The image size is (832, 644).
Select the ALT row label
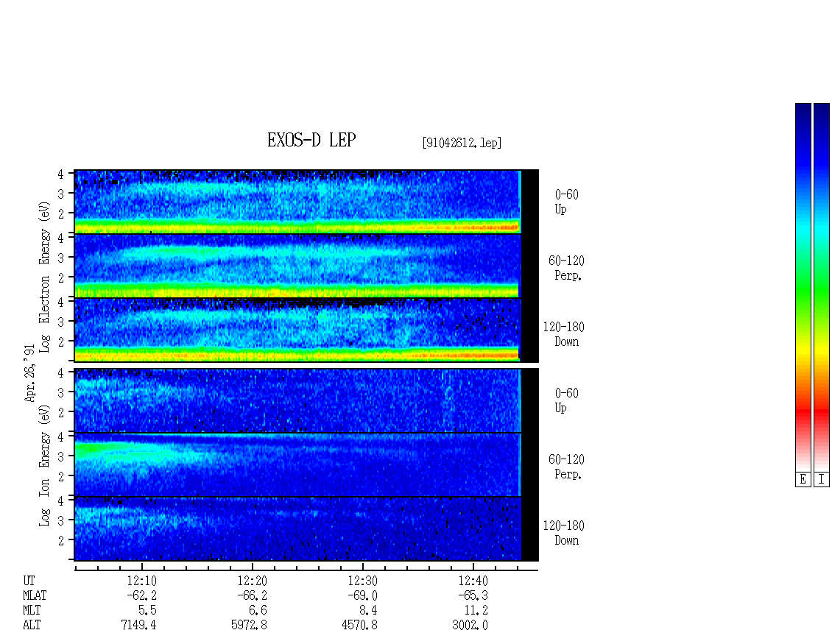[x=32, y=626]
